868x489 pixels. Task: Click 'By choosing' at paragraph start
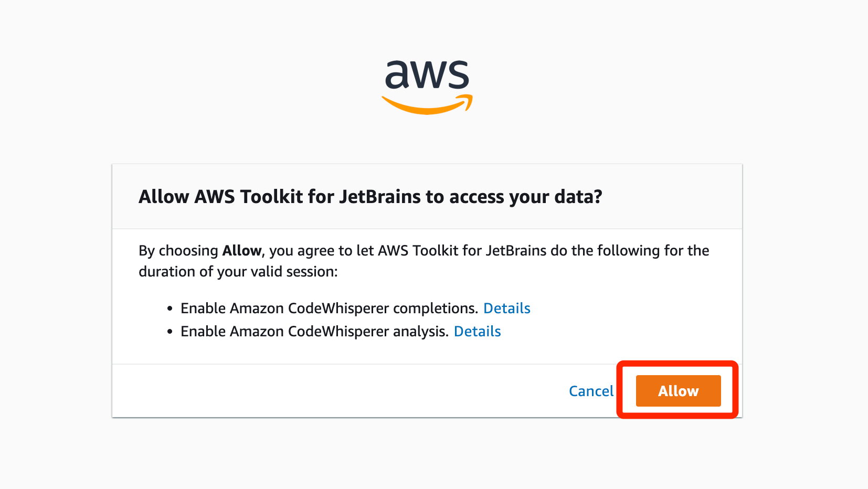[178, 250]
